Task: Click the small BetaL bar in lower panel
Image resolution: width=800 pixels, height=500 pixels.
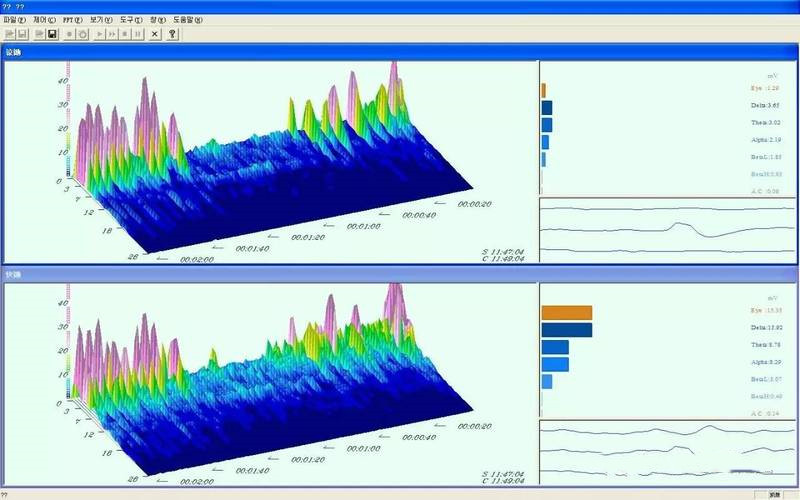Action: pyautogui.click(x=546, y=382)
